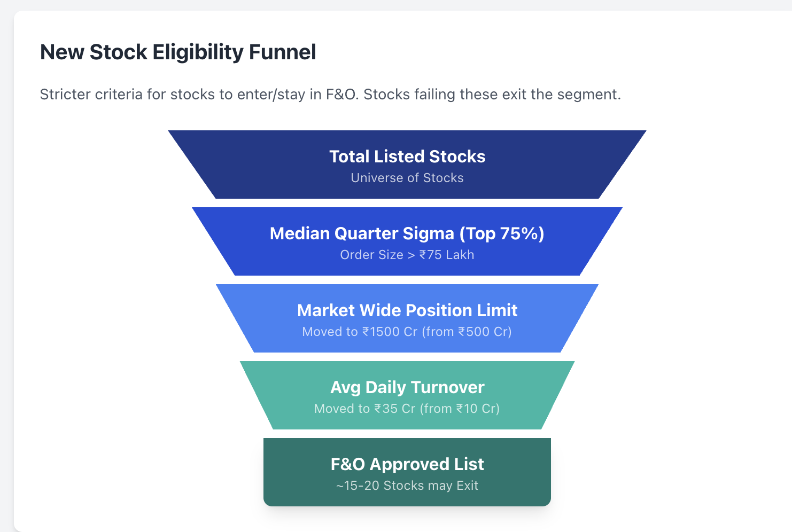The height and width of the screenshot is (532, 792).
Task: Click the 'Order Size > ₹75 Lakh' subtitle
Action: [407, 255]
